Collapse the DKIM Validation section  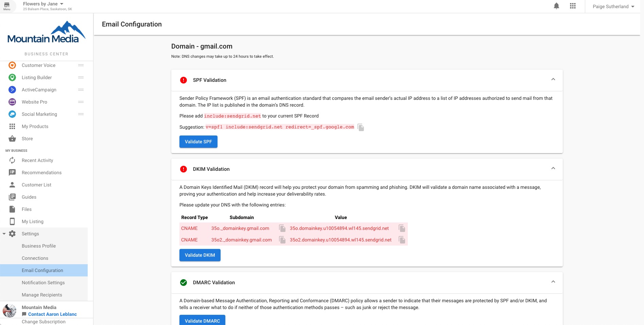click(553, 168)
